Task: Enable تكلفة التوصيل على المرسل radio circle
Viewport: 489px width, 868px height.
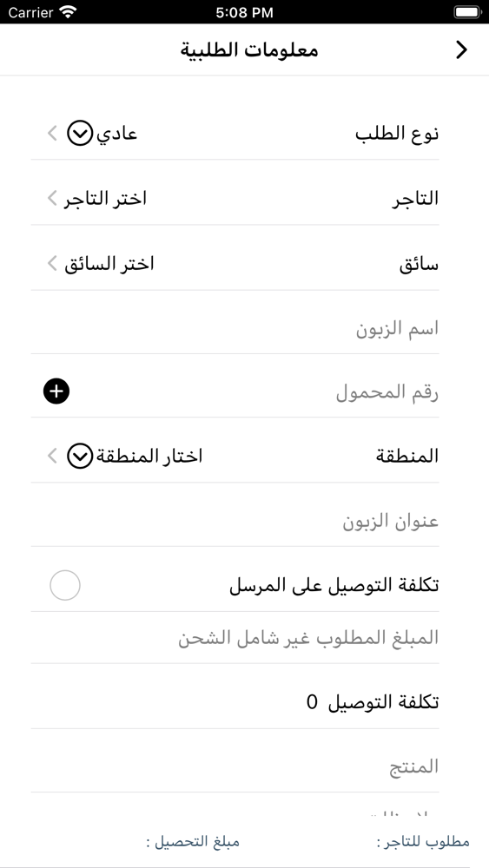Action: (x=65, y=585)
